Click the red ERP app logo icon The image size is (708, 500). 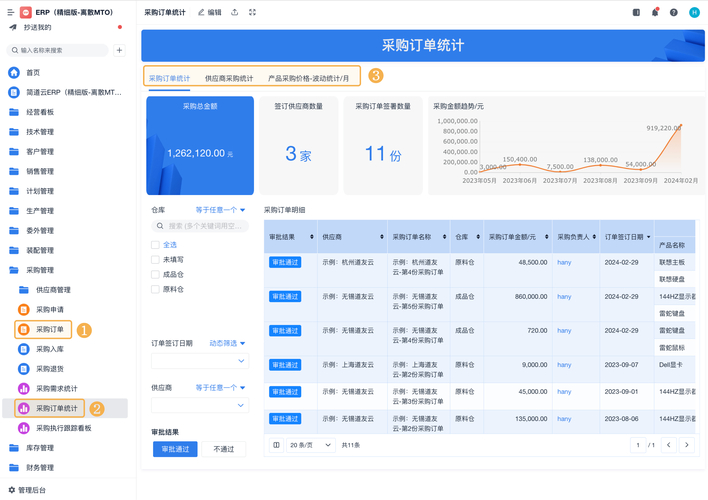tap(26, 12)
